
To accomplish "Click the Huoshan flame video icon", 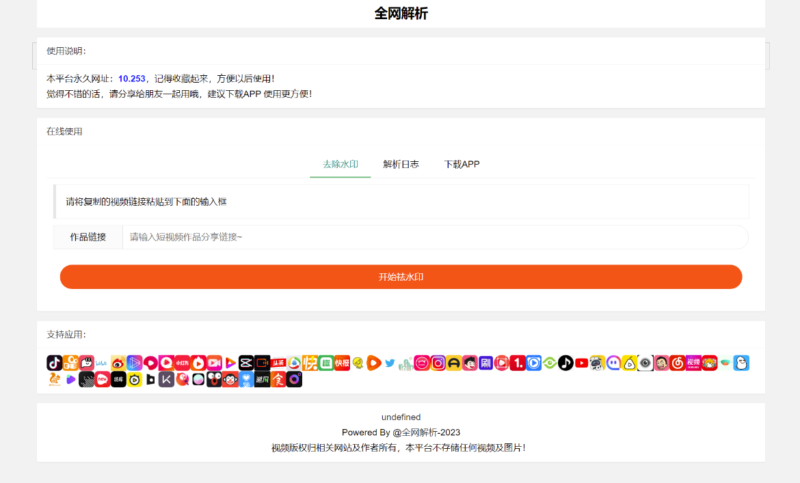I will pyautogui.click(x=198, y=363).
